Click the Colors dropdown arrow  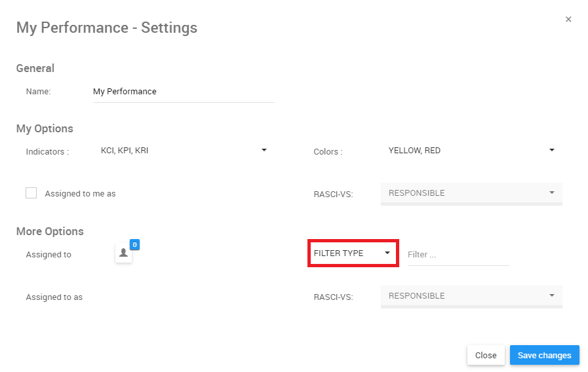coord(552,150)
